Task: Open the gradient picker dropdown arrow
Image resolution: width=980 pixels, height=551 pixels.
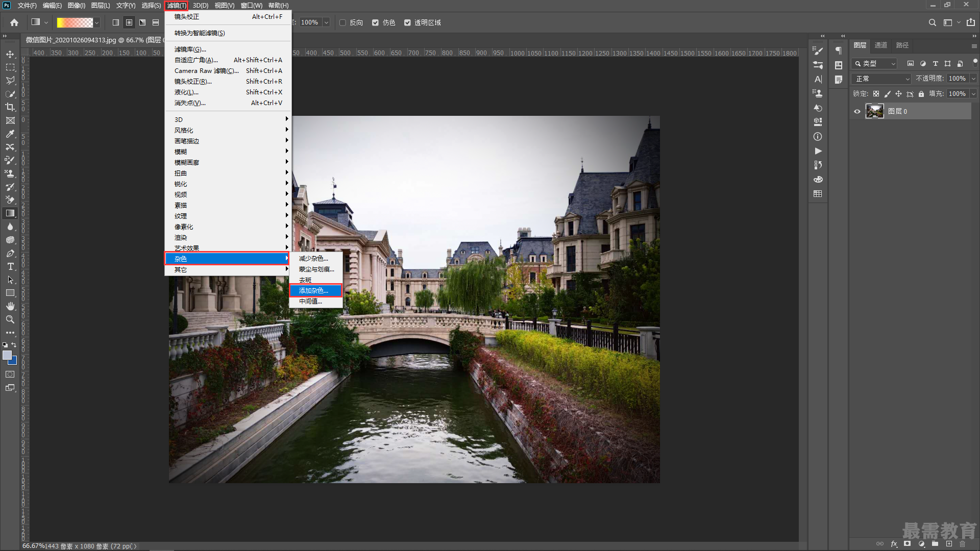Action: click(x=96, y=22)
